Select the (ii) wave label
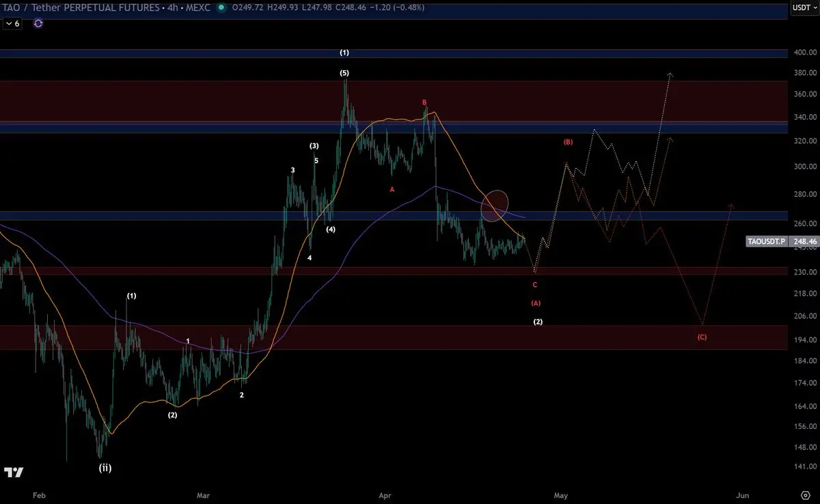This screenshot has height=504, width=820. click(105, 468)
